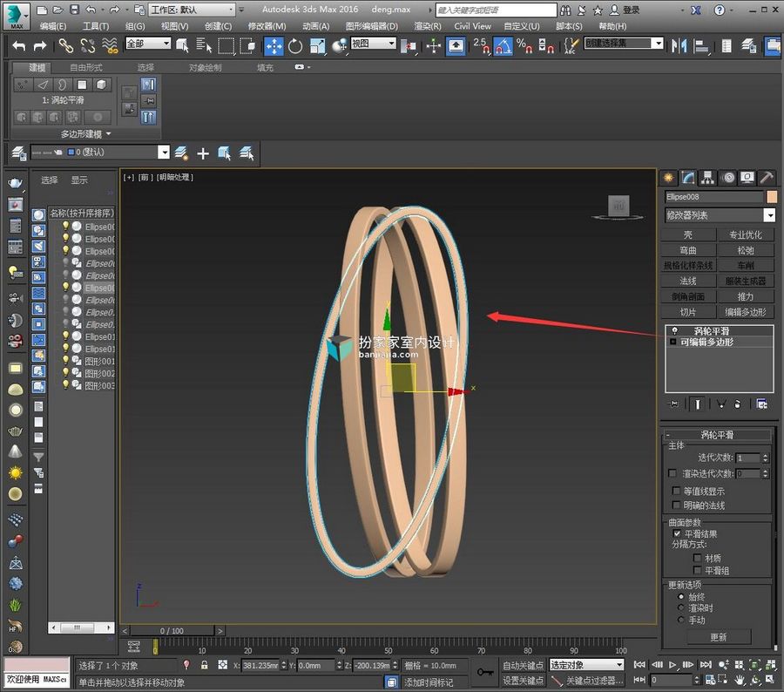
Task: Open the Hierarchy panel tab
Action: click(707, 178)
